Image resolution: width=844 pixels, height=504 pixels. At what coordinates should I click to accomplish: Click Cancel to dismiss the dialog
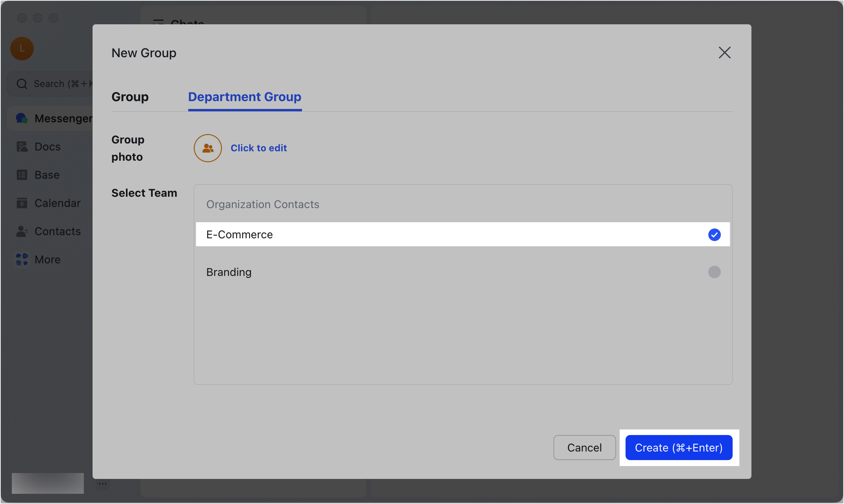click(x=584, y=447)
